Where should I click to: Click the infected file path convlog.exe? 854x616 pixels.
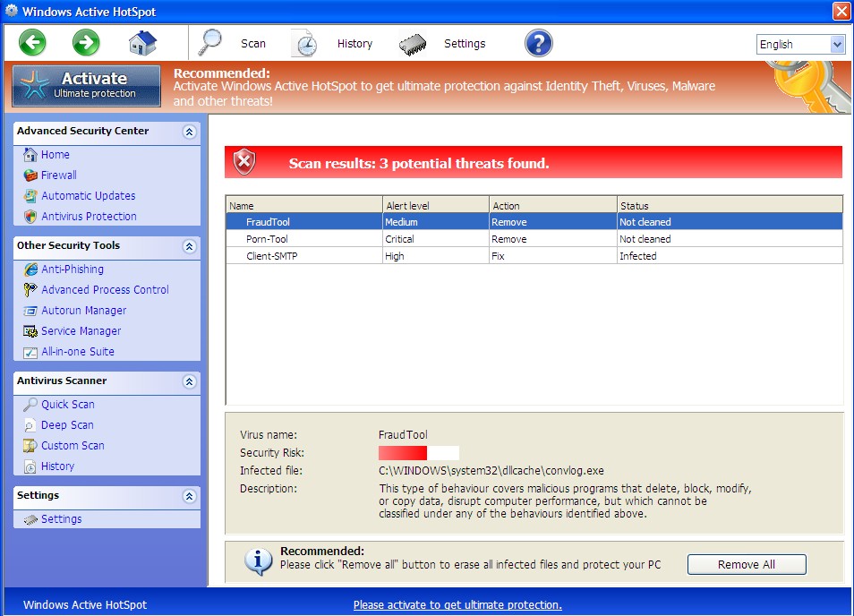(x=491, y=471)
